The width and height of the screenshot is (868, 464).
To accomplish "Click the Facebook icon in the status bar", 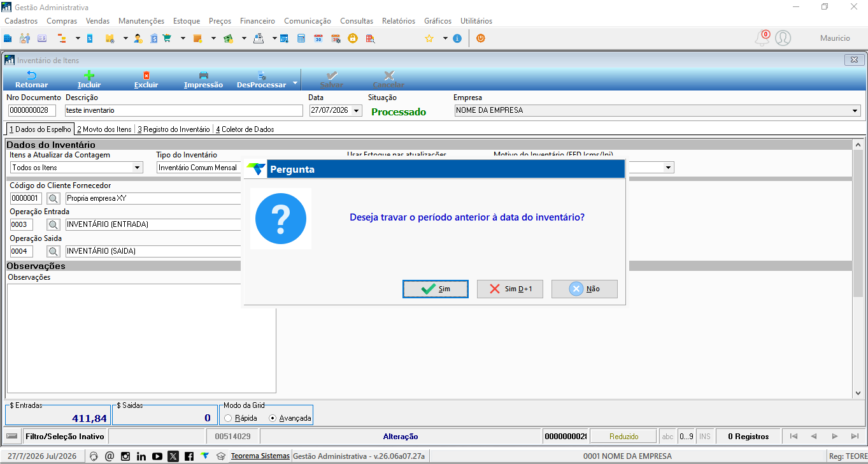I will [x=189, y=456].
